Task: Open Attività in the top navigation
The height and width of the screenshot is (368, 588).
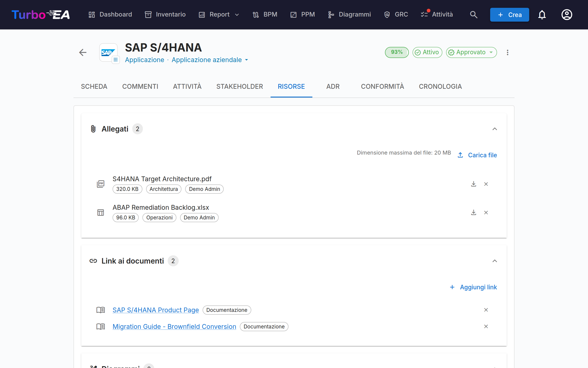Action: (x=437, y=14)
